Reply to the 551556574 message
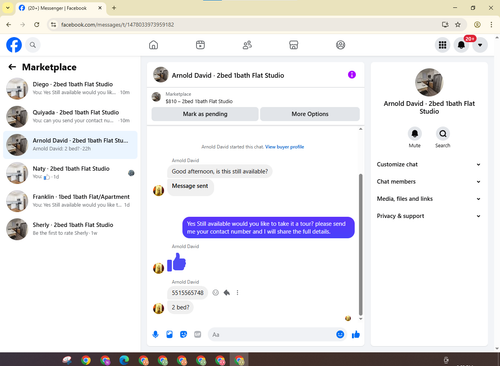This screenshot has width=500, height=366. (x=227, y=293)
